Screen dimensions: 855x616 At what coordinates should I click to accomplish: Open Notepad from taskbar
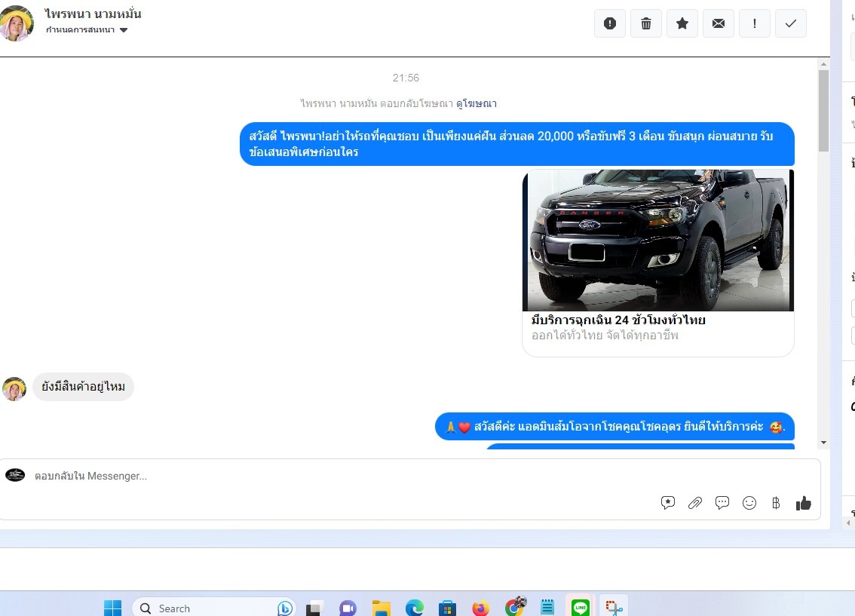pos(547,608)
